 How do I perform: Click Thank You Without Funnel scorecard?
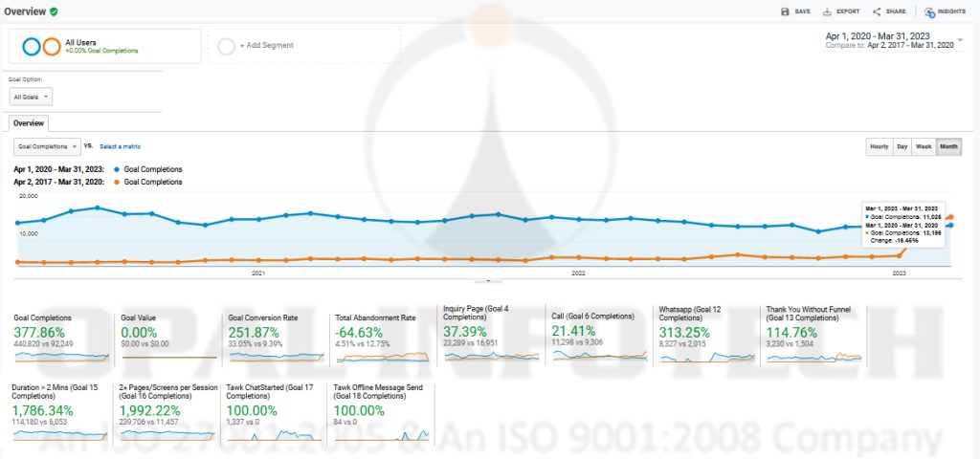point(814,334)
